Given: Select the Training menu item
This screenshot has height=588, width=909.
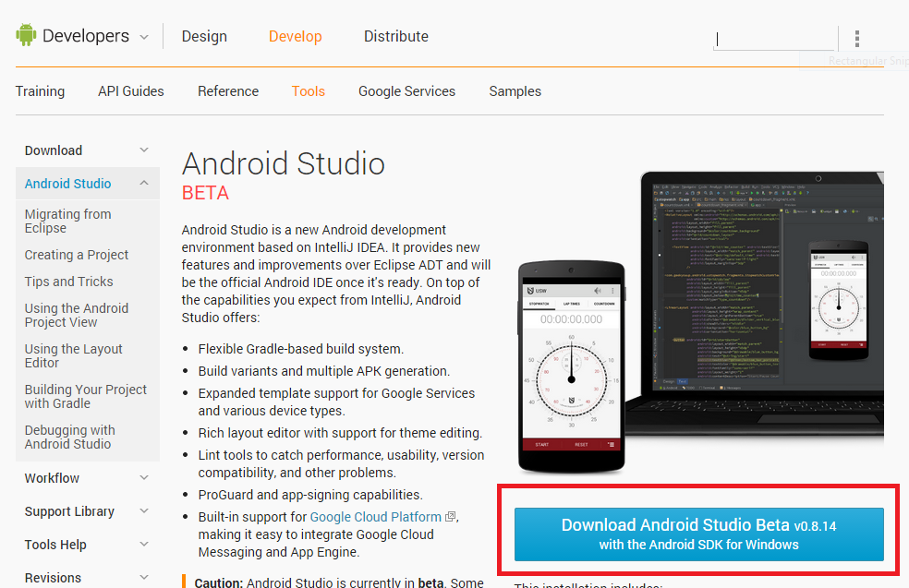Looking at the screenshot, I should [x=40, y=90].
